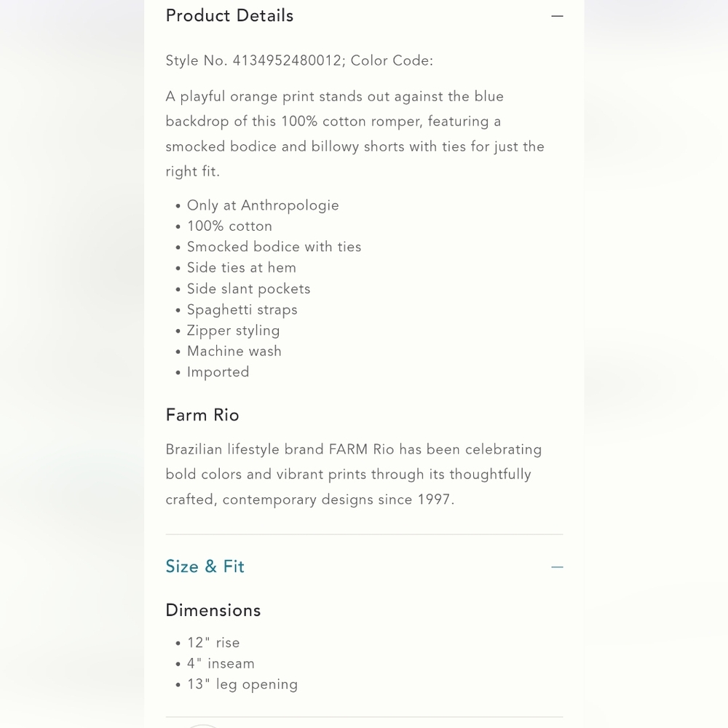Click the Product Details section heading

pos(229,16)
